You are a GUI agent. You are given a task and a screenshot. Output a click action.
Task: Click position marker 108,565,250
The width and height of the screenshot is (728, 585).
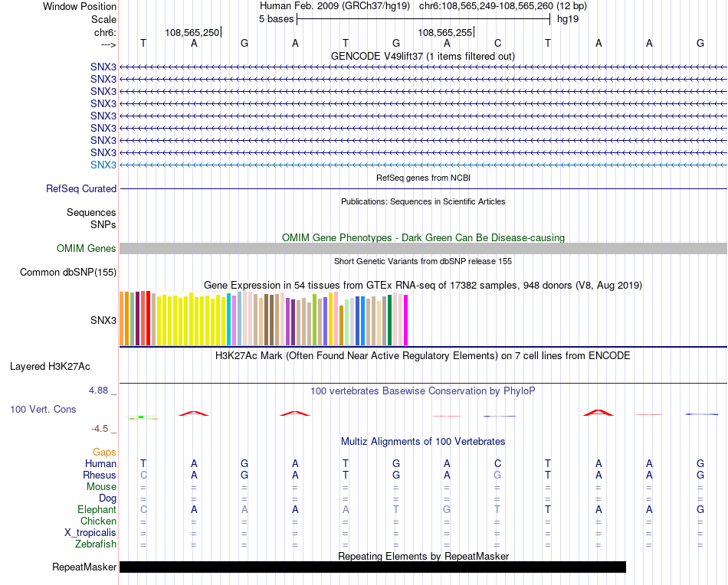tap(192, 32)
